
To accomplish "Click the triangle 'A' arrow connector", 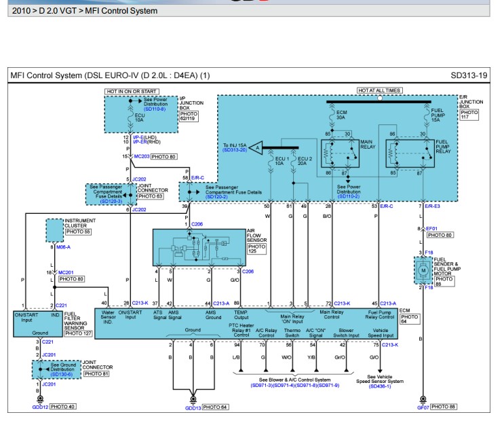I will [257, 147].
